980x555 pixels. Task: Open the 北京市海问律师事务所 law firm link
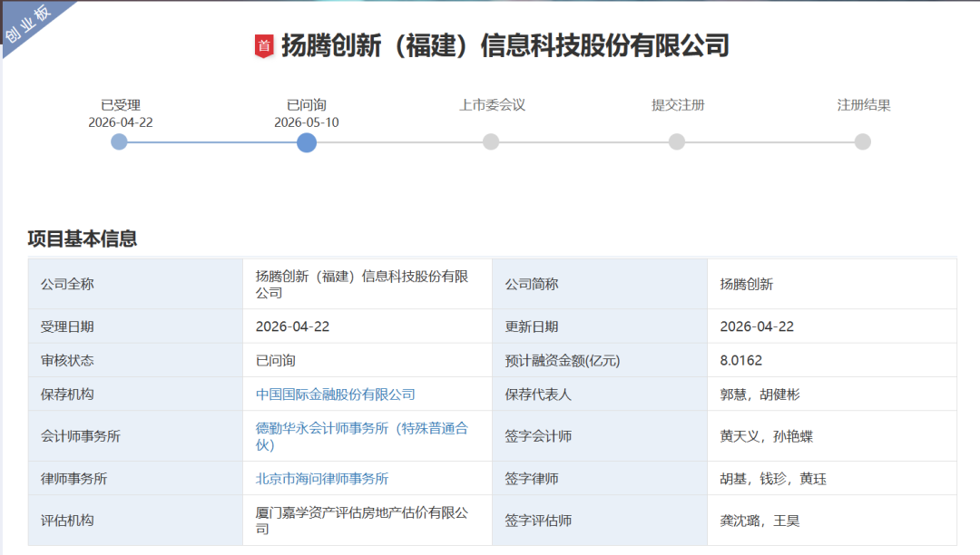(x=322, y=479)
